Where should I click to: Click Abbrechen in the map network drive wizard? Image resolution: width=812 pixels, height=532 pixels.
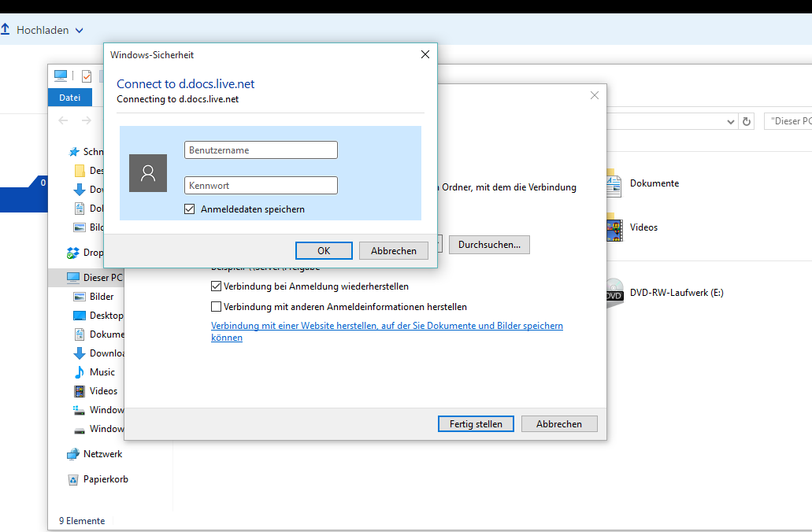pos(559,424)
